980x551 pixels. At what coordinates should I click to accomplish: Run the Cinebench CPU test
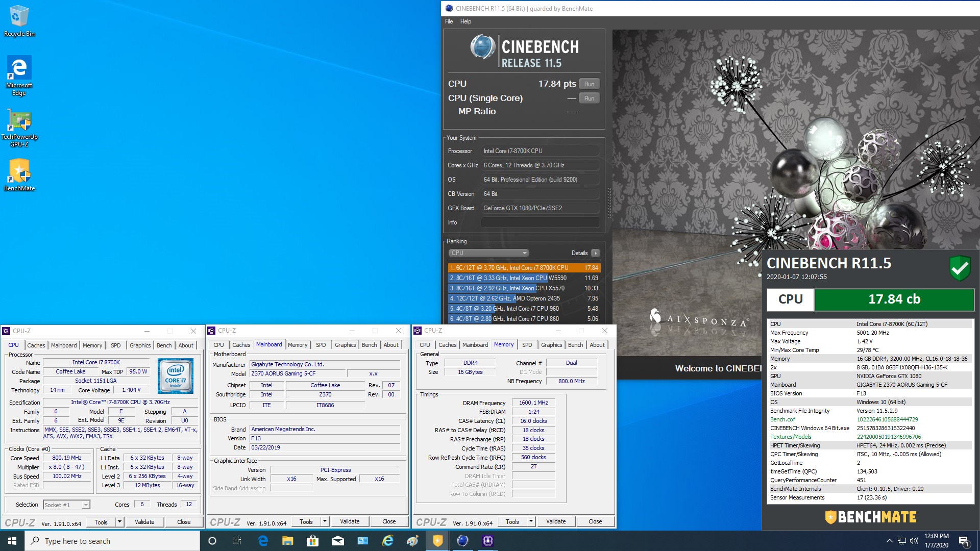pyautogui.click(x=589, y=84)
